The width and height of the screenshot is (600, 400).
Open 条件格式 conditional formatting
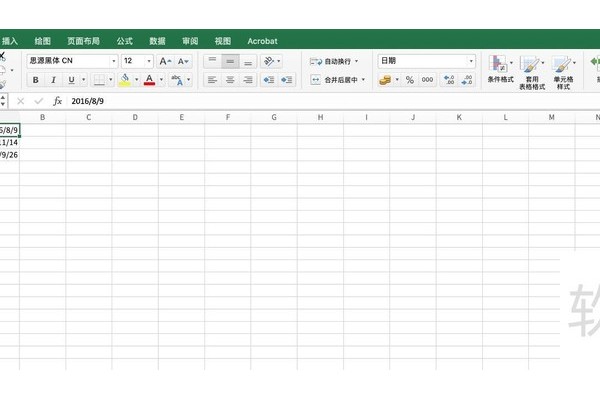[501, 69]
